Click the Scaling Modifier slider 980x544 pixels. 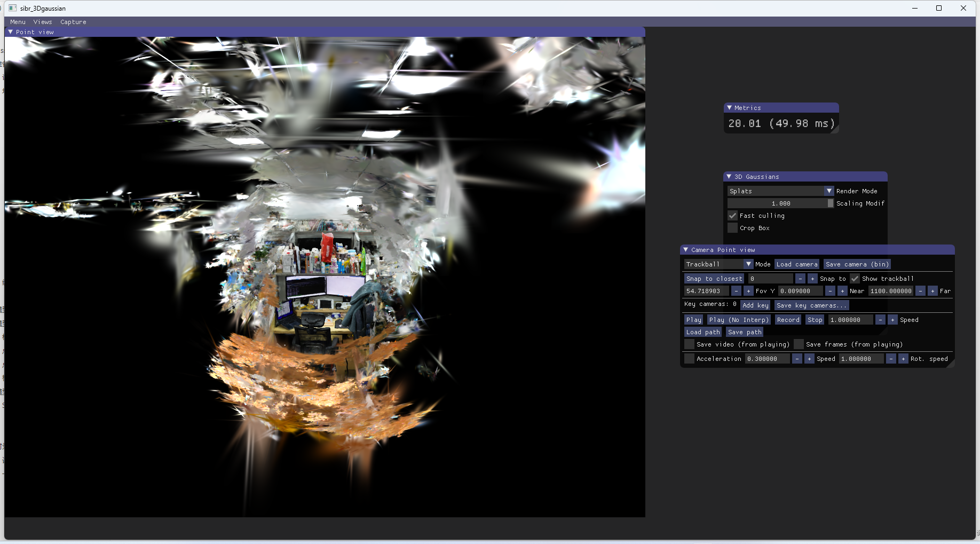click(x=781, y=203)
